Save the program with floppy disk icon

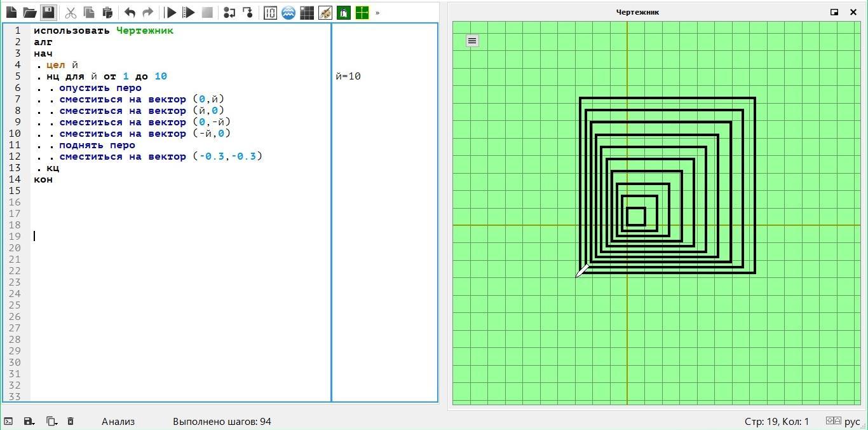(x=48, y=12)
